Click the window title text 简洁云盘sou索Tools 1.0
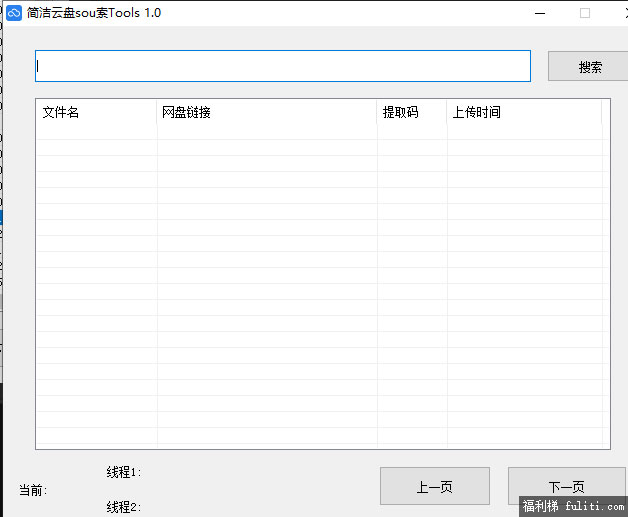This screenshot has width=628, height=517. [x=94, y=13]
